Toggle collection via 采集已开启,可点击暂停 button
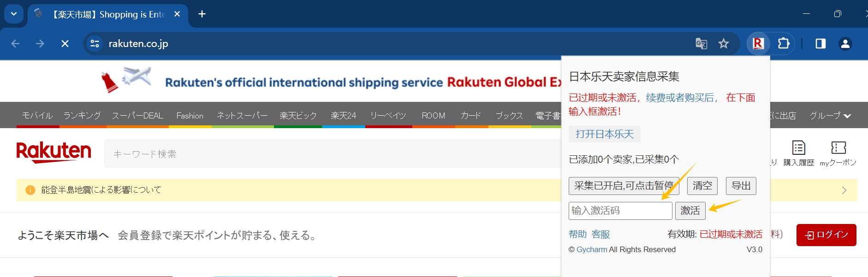The width and height of the screenshot is (868, 277). [x=624, y=186]
